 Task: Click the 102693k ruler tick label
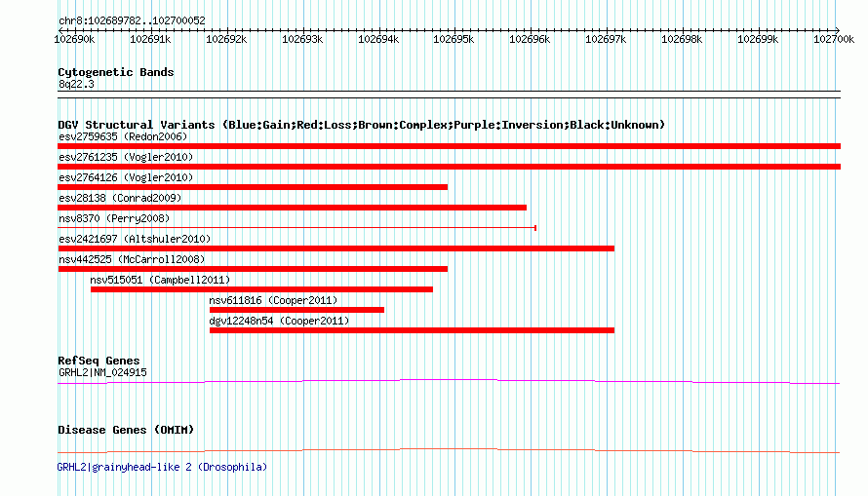(302, 39)
